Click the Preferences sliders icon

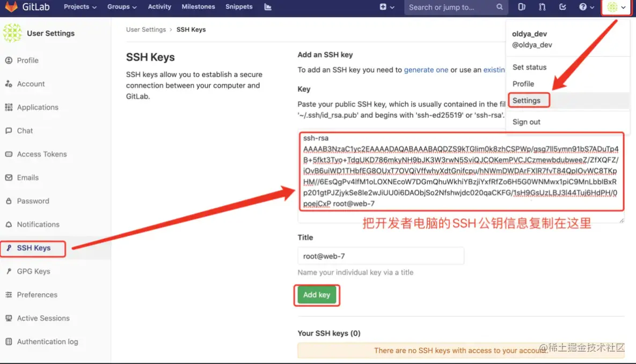pos(9,295)
